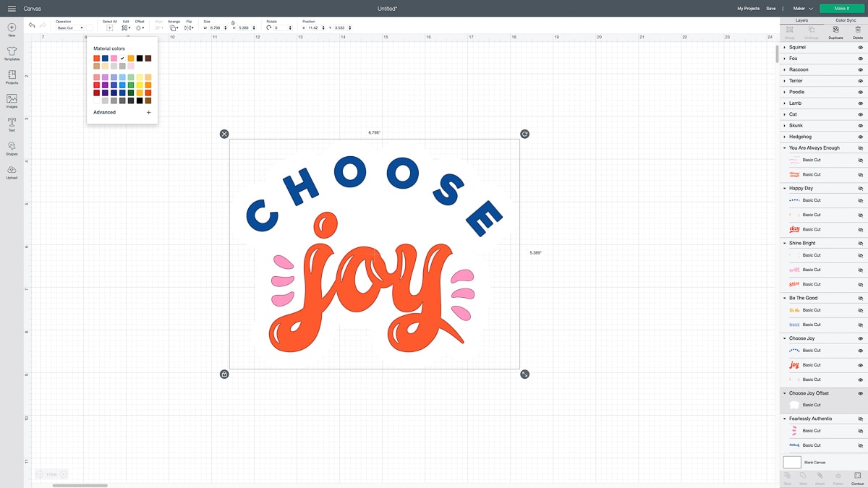Open My Projects
Screen dimensions: 868x488
748,9
